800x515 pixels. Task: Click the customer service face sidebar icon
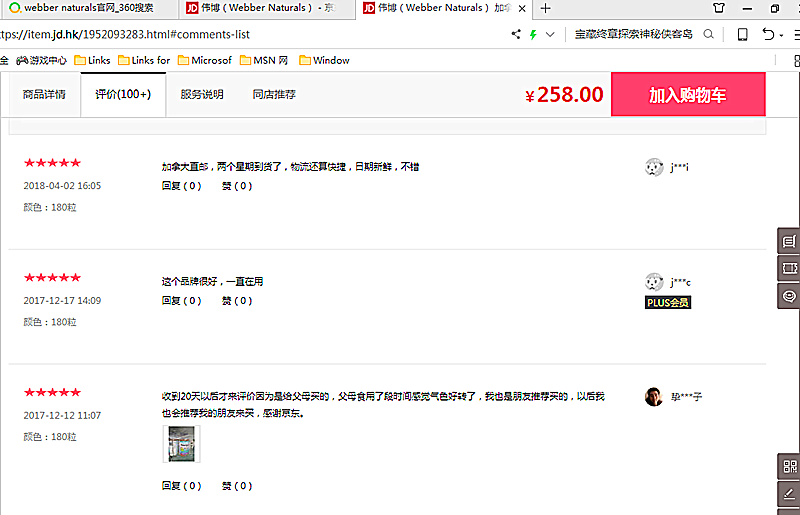pyautogui.click(x=789, y=296)
